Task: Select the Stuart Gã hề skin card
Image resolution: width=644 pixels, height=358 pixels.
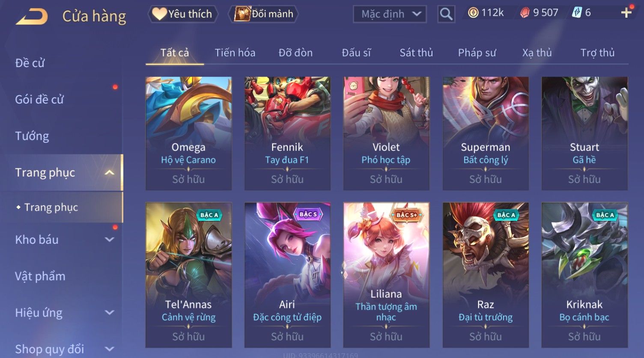Action: 584,133
